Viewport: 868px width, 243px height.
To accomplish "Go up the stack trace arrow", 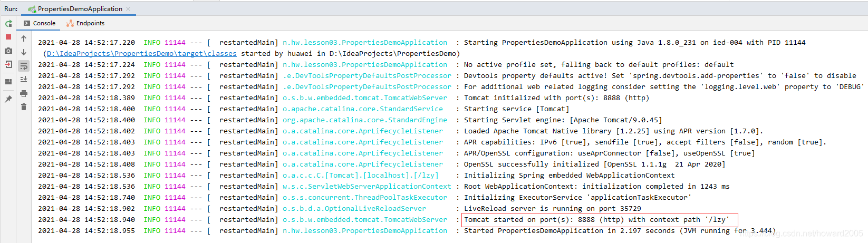I will (x=24, y=38).
